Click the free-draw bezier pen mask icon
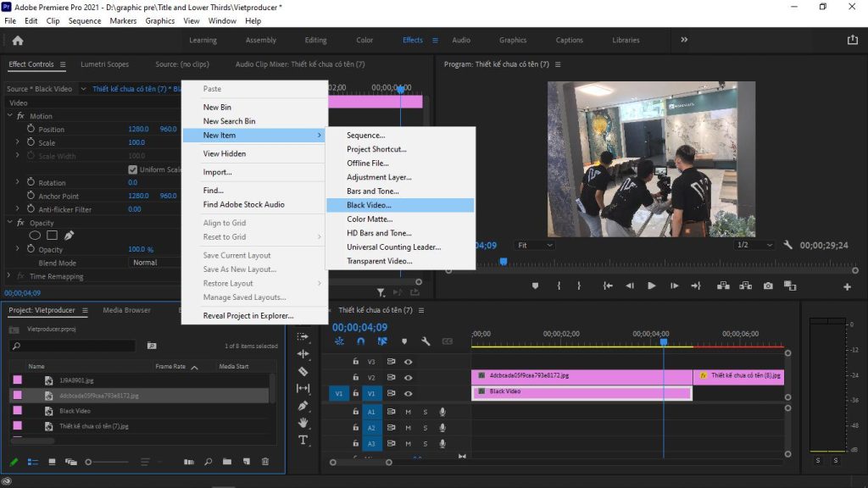The width and height of the screenshot is (868, 488). pyautogui.click(x=69, y=236)
